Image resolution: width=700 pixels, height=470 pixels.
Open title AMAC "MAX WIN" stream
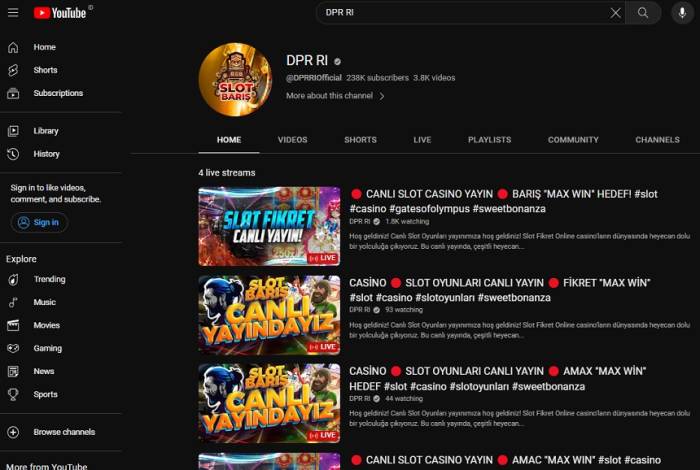[505, 460]
